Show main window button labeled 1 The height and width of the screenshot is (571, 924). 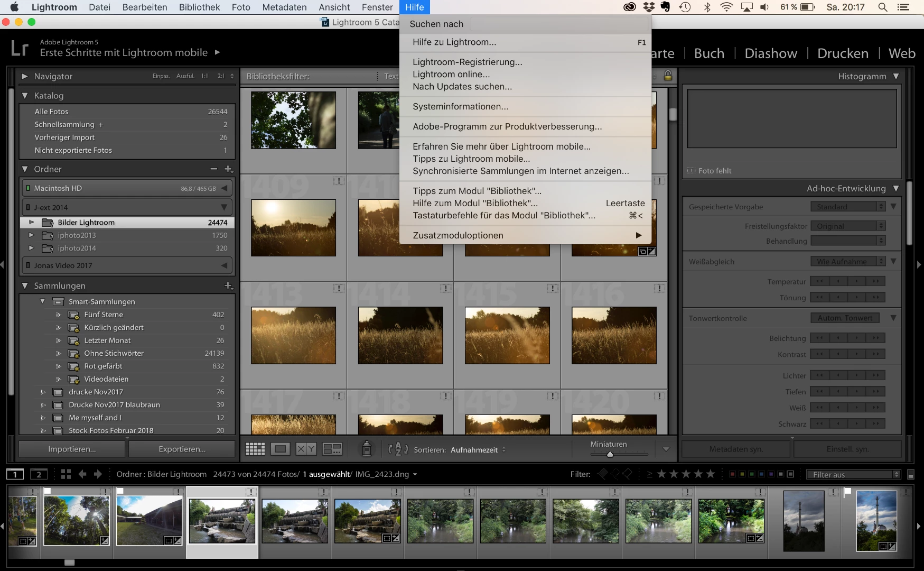(15, 474)
